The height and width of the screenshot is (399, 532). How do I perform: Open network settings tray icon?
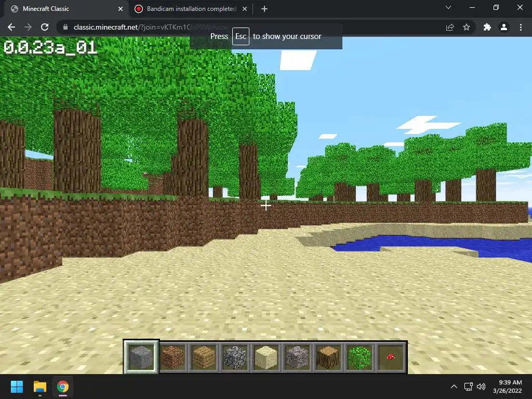(469, 387)
